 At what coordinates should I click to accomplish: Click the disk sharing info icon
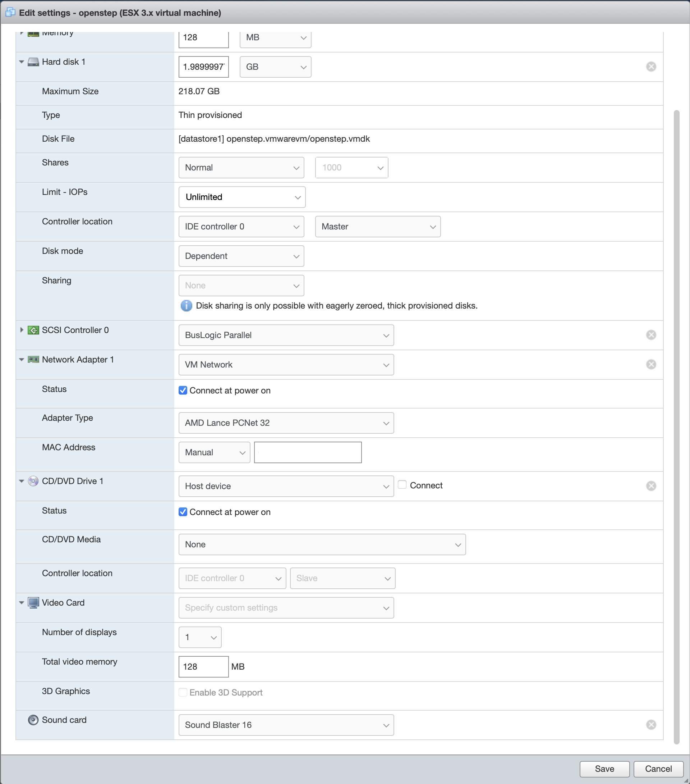point(186,306)
